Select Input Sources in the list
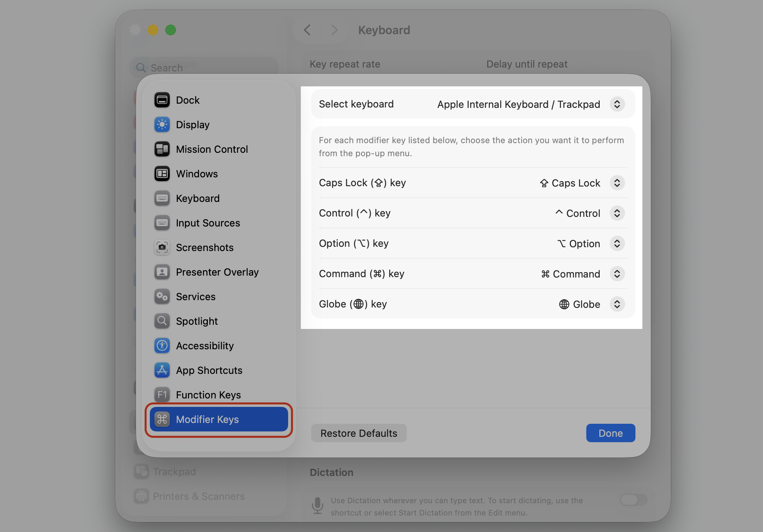Screen dimensions: 763x532 [219, 223]
